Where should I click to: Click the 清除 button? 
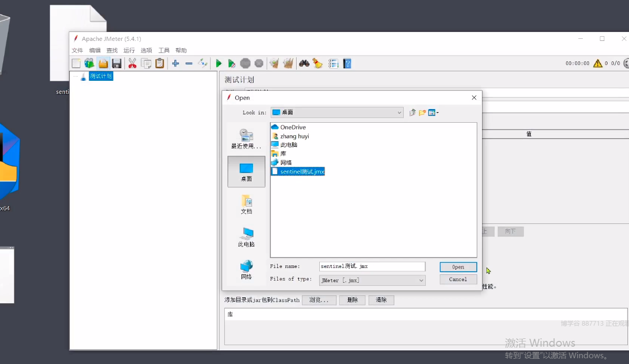pos(381,300)
